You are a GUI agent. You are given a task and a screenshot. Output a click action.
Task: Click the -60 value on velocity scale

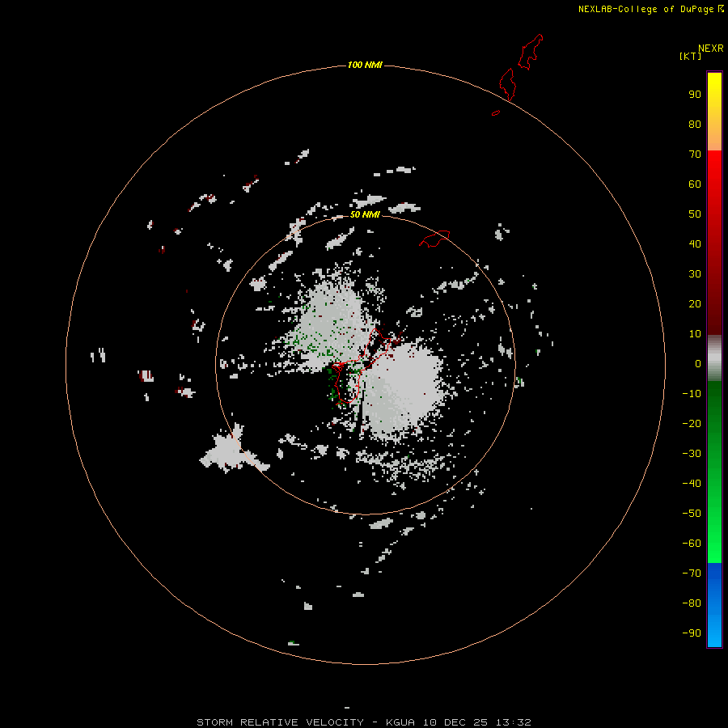pos(692,544)
